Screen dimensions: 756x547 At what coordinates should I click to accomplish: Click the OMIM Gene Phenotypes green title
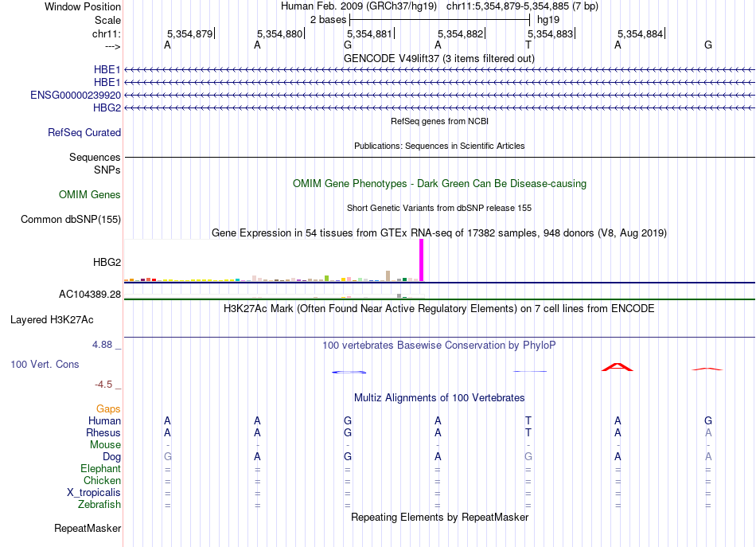439,183
